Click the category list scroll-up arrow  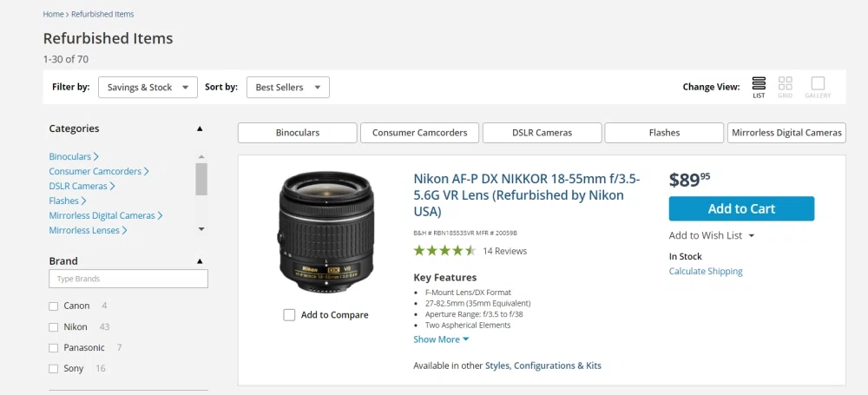click(x=201, y=157)
